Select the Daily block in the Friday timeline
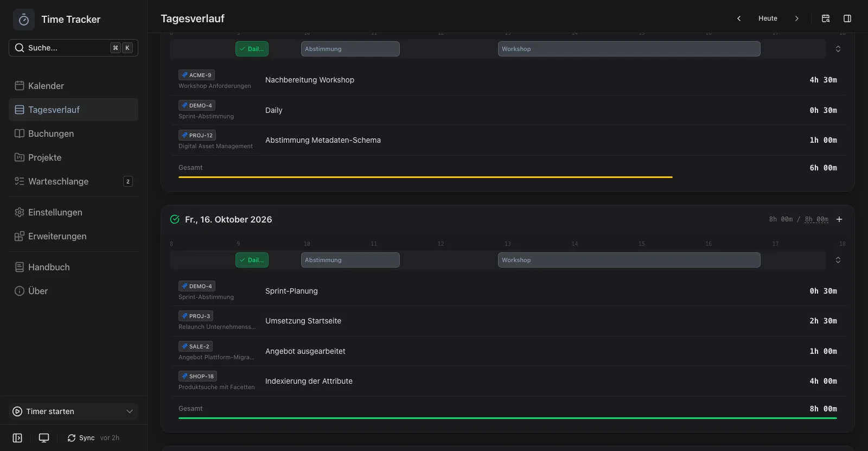This screenshot has width=868, height=451. click(x=252, y=260)
